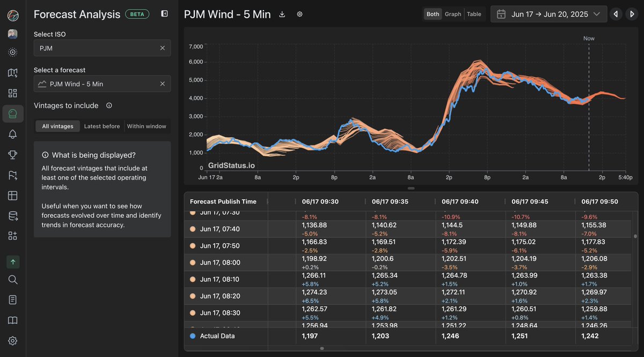Go to next date range

631,14
